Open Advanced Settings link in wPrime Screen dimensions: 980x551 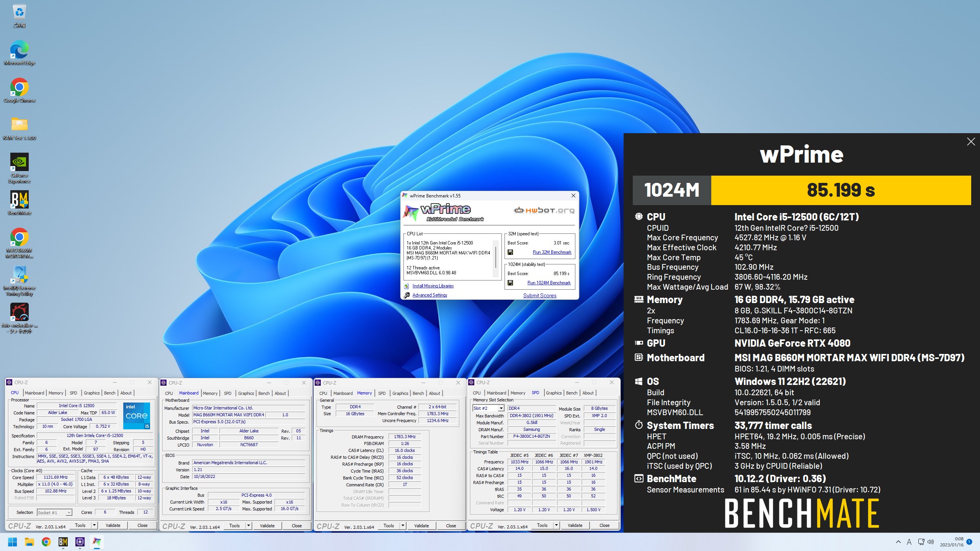click(x=430, y=295)
